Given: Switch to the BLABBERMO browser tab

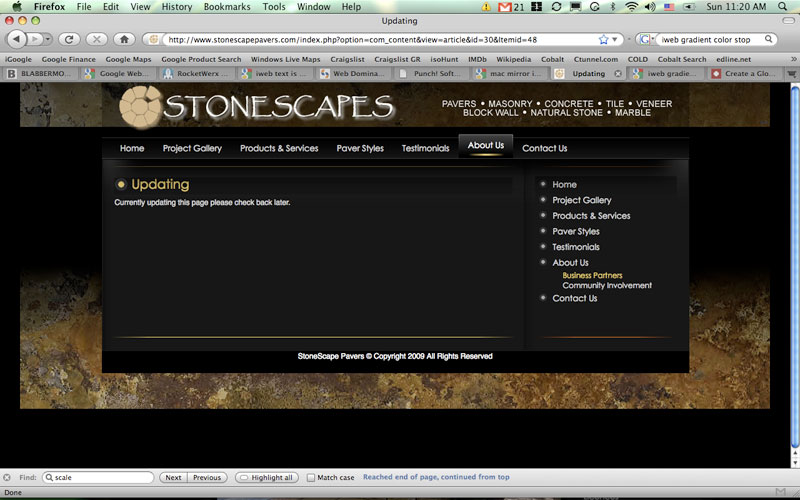Looking at the screenshot, I should tap(42, 73).
